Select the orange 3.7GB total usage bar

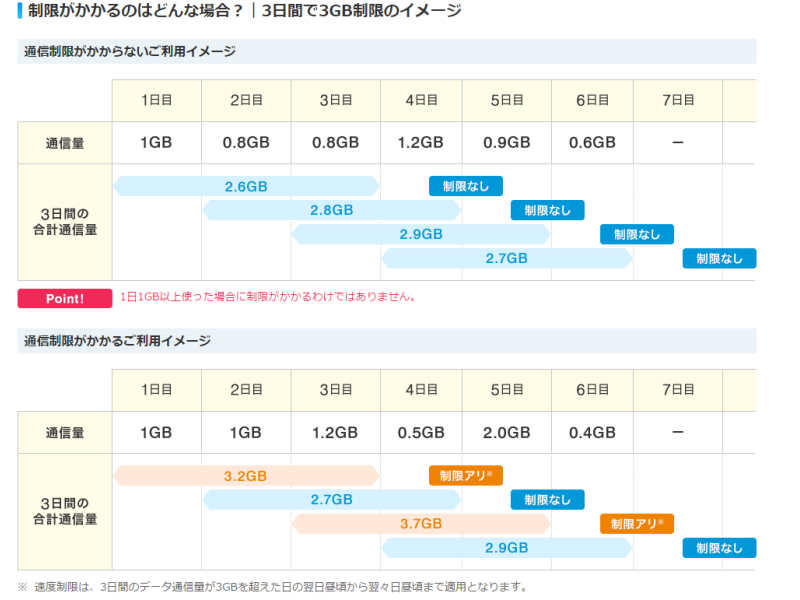(421, 523)
